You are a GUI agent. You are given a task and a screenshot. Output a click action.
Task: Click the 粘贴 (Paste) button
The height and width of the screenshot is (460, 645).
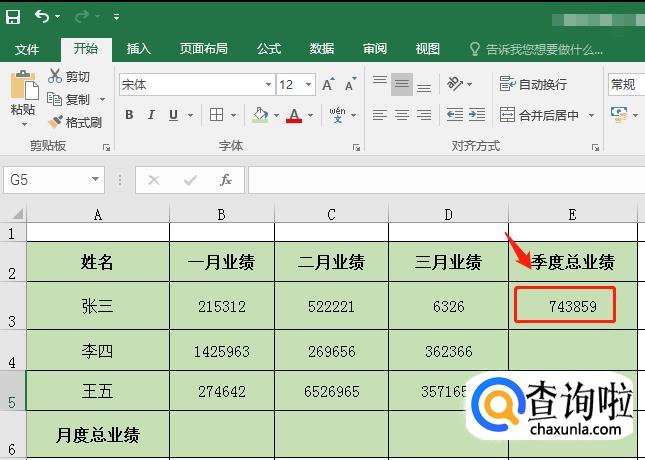(22, 95)
